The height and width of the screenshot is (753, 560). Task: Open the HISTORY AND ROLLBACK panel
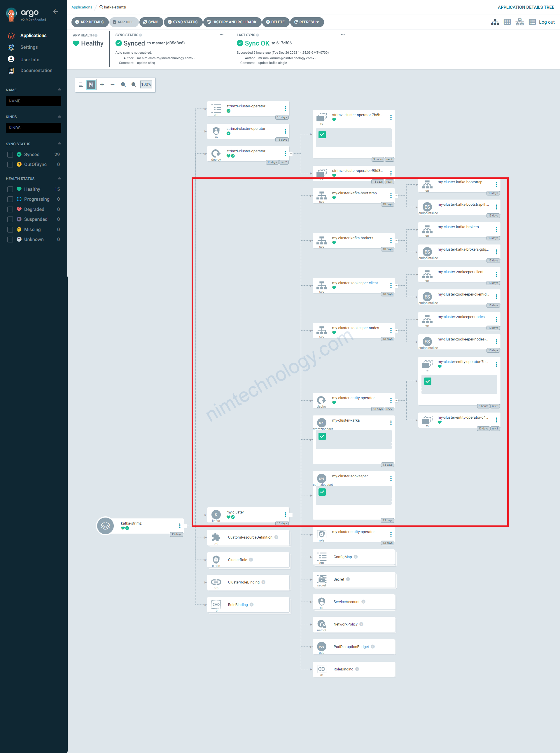232,22
